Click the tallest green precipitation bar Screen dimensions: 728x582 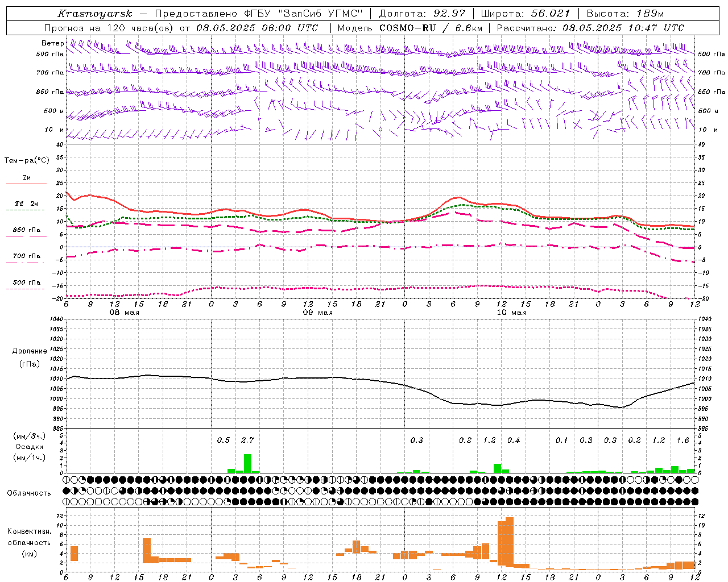coord(247,463)
